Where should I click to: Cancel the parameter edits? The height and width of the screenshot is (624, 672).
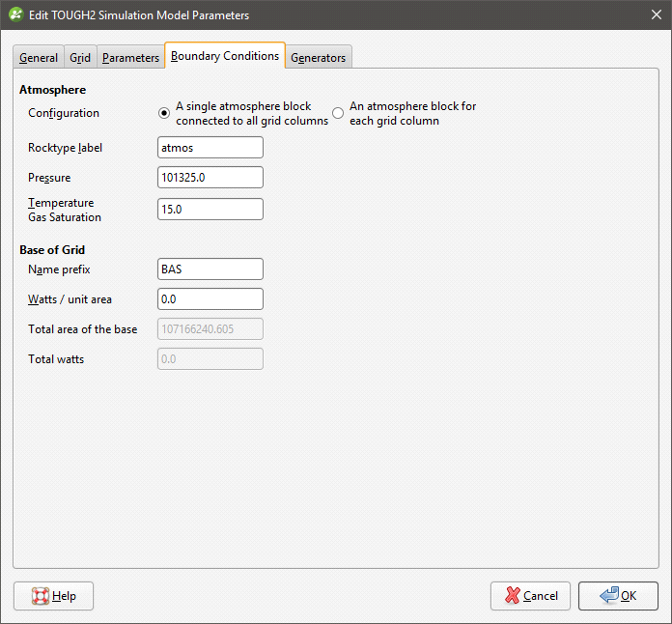[531, 596]
